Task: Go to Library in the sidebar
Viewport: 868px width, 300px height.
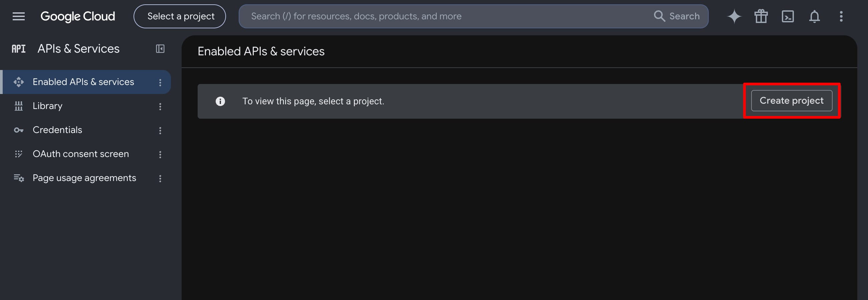Action: [86, 106]
